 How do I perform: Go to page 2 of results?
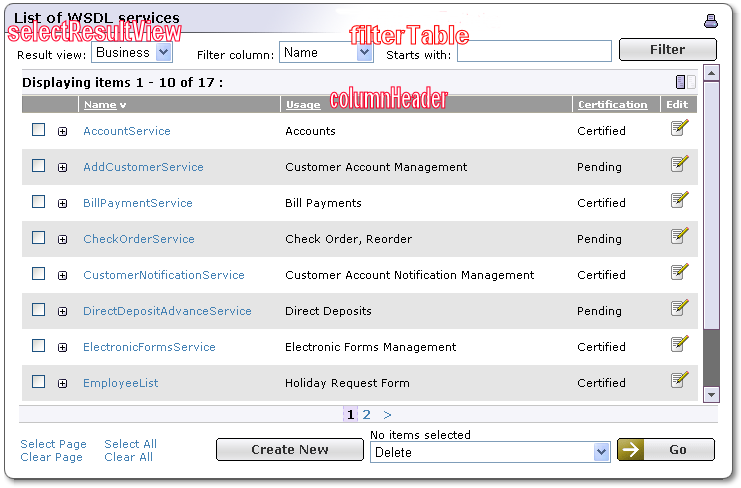tap(366, 414)
